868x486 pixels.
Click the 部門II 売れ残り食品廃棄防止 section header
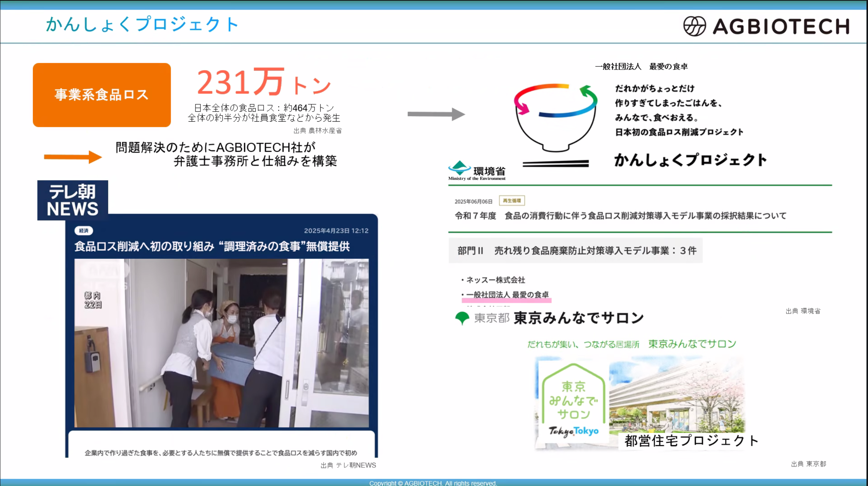point(576,251)
